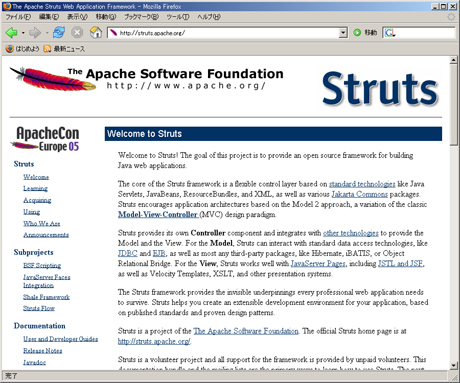Follow the http://struts.apache.org/ body link
The width and height of the screenshot is (460, 383).
pos(154,341)
